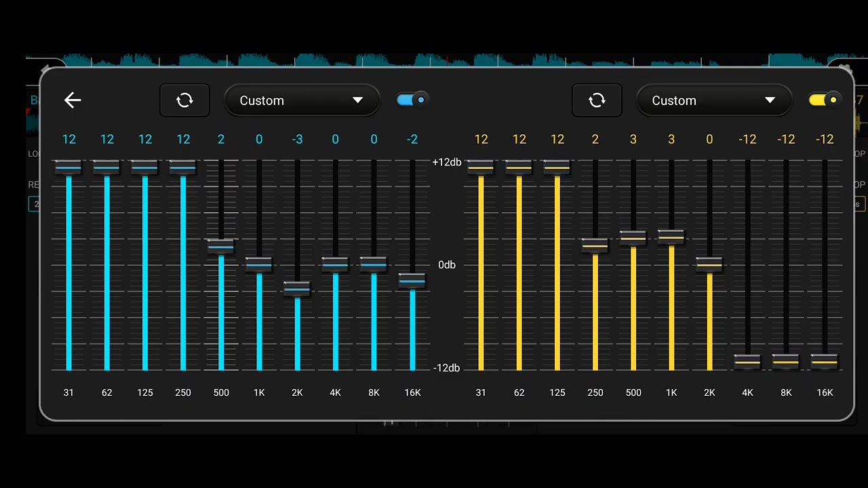The width and height of the screenshot is (868, 488).
Task: Reset the blue equalizer with refresh icon
Action: point(184,100)
